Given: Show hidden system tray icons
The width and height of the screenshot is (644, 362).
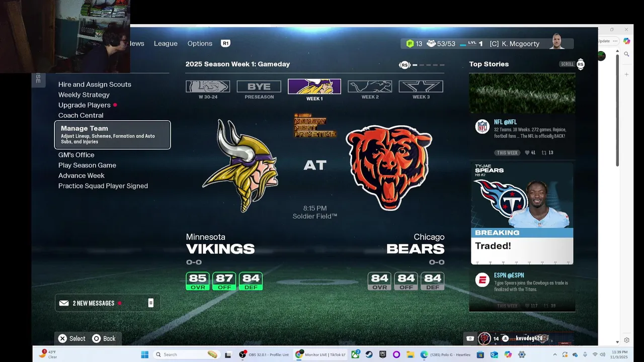Looking at the screenshot, I should click(x=555, y=354).
